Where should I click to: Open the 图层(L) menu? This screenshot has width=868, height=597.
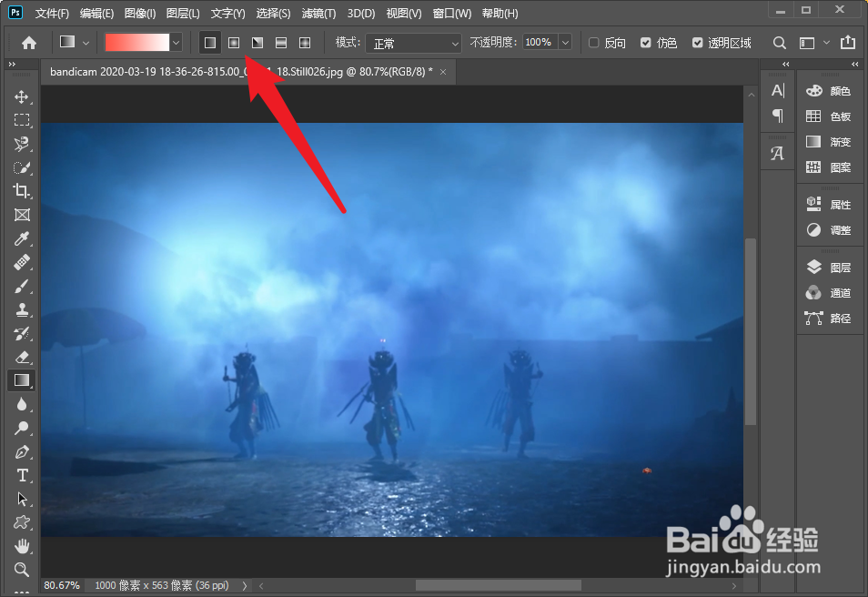183,14
